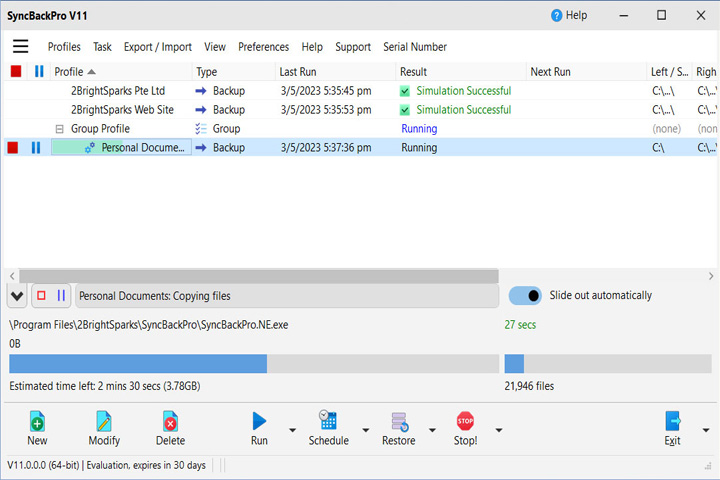Run the selected profile

point(259,429)
